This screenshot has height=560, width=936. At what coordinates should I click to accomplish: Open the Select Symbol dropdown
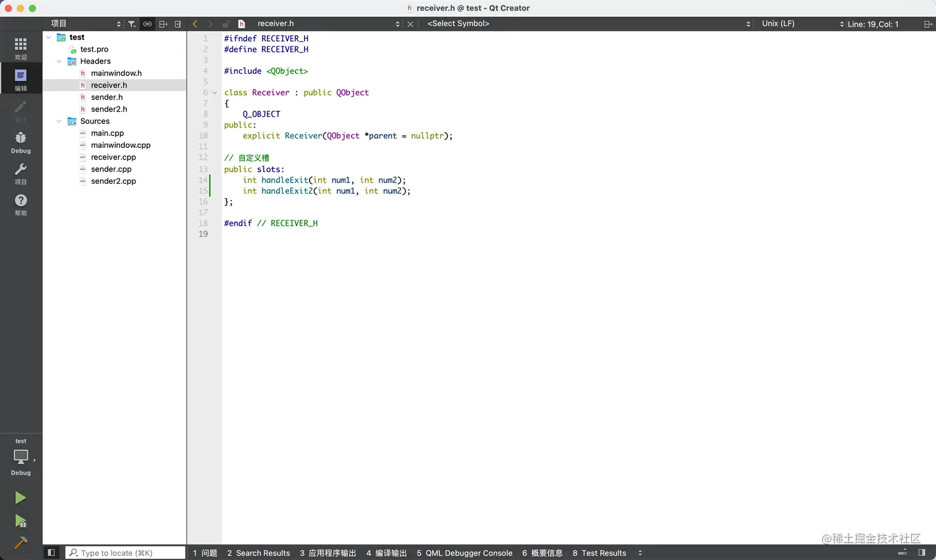coord(588,24)
